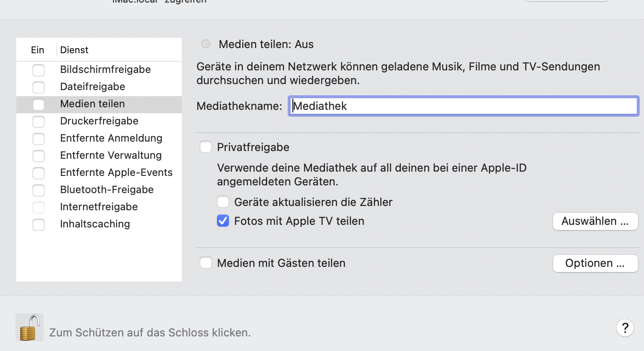Click the Auswählen … button
The height and width of the screenshot is (351, 644).
595,221
